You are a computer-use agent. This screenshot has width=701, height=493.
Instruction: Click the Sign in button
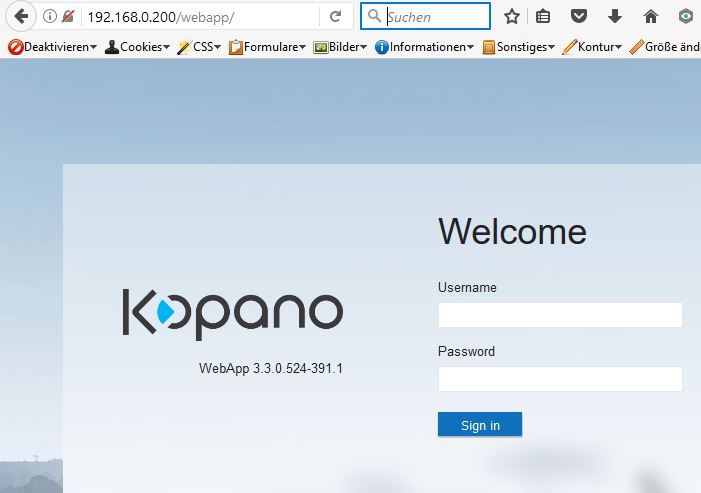click(x=480, y=424)
